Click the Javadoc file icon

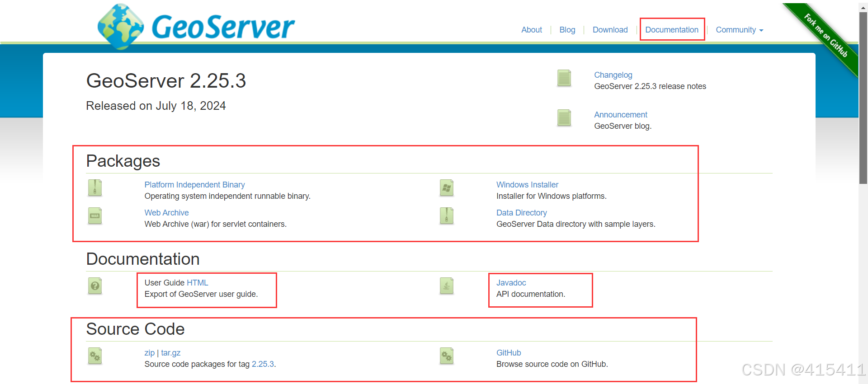pyautogui.click(x=447, y=286)
